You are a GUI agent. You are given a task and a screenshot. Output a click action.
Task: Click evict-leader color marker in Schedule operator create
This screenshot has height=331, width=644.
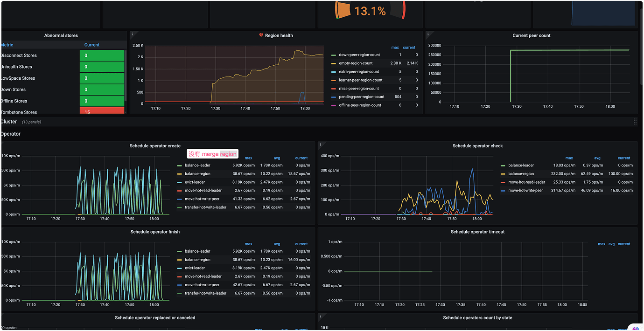click(180, 182)
